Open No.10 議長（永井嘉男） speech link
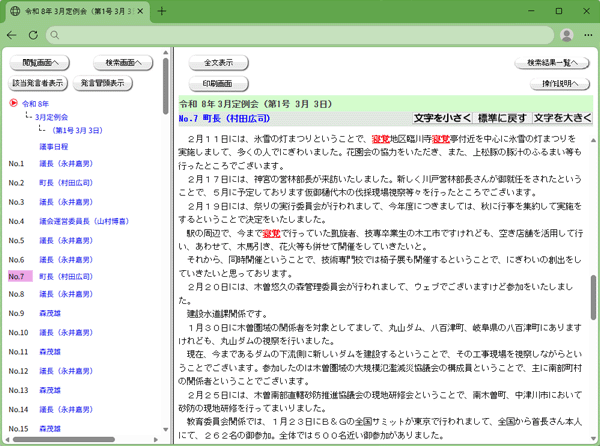 coord(66,332)
